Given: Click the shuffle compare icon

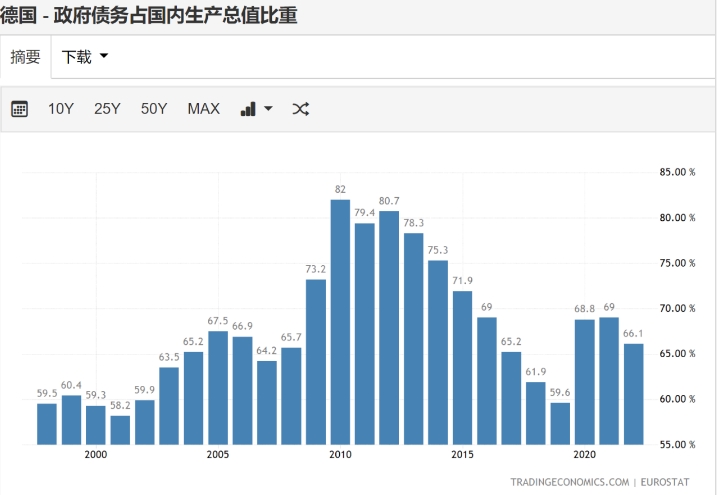Looking at the screenshot, I should pyautogui.click(x=300, y=109).
